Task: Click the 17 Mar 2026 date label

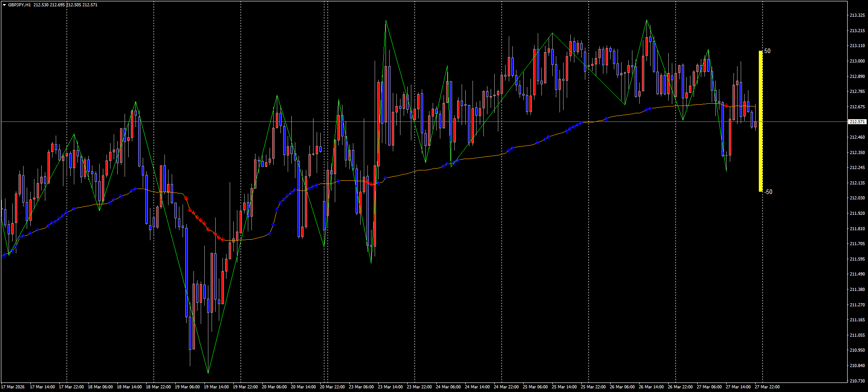Action: 13,387
